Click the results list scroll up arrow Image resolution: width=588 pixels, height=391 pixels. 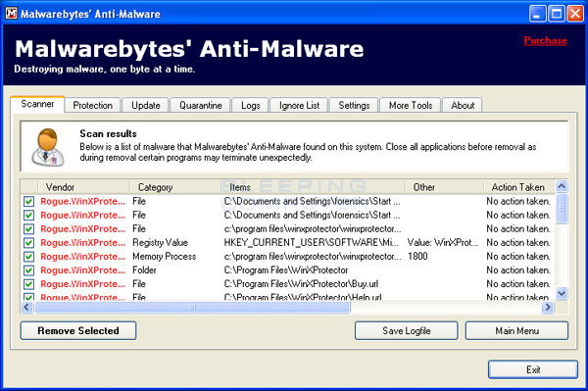[x=562, y=186]
